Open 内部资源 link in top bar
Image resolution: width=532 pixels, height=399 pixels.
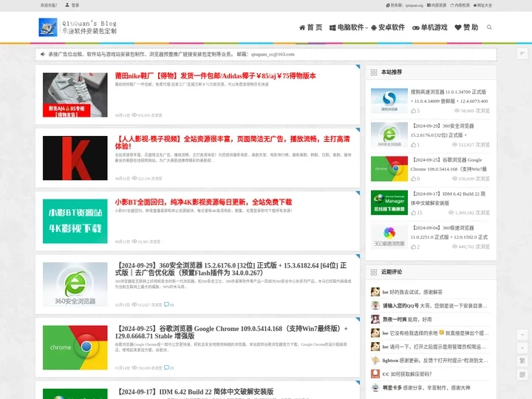pos(437,5)
